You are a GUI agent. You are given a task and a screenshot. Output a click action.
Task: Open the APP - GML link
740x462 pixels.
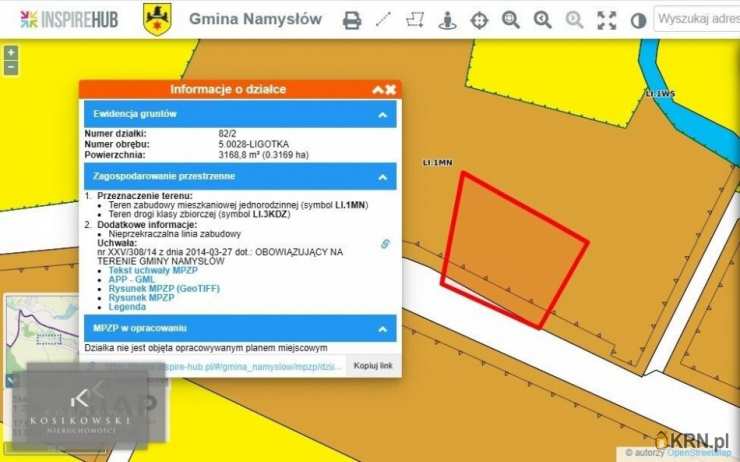[132, 279]
